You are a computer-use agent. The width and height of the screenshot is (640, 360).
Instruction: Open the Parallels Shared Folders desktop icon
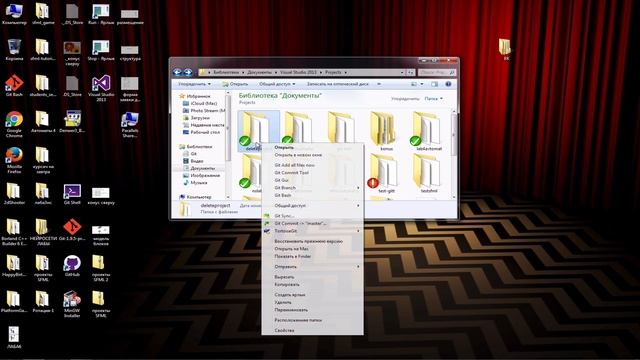(130, 124)
